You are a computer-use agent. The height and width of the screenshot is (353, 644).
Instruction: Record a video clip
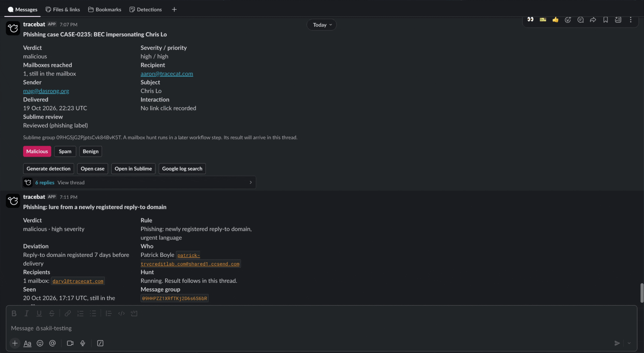pyautogui.click(x=70, y=343)
